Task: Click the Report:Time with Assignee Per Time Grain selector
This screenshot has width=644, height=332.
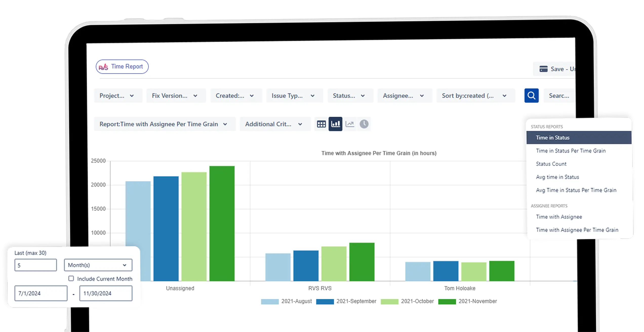Action: click(x=165, y=124)
